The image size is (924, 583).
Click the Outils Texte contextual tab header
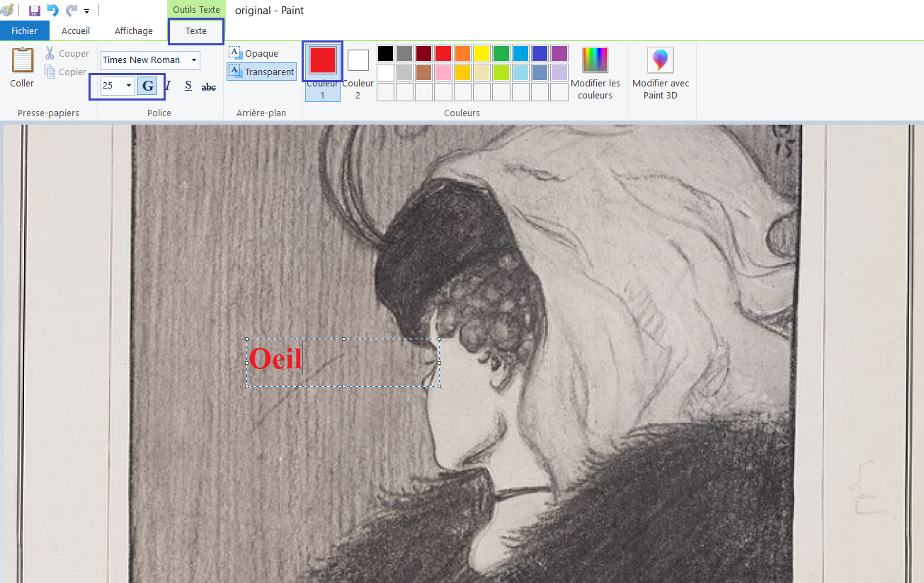(x=196, y=10)
